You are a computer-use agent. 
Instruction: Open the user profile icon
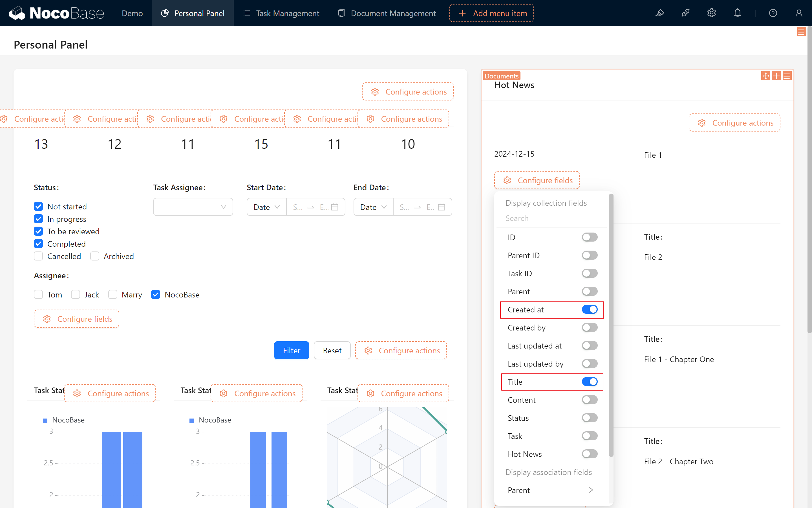[x=799, y=13]
